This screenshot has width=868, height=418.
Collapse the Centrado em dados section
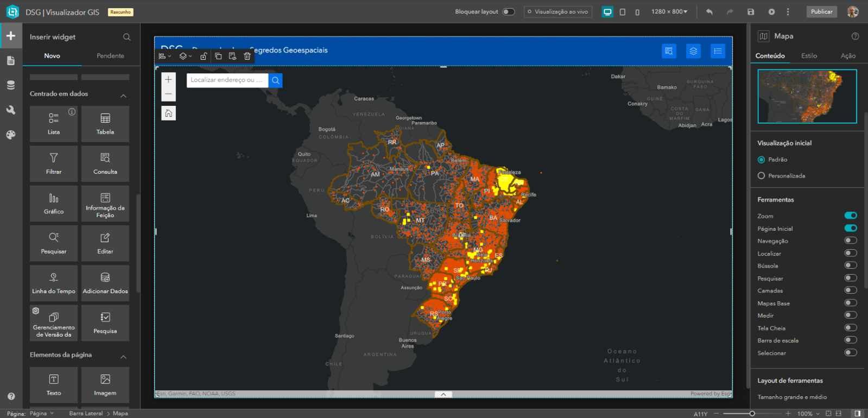click(124, 96)
